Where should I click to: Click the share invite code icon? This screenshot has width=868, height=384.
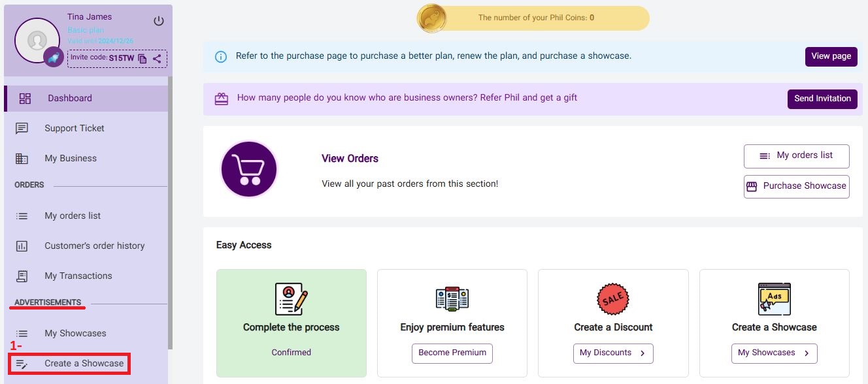click(x=158, y=59)
